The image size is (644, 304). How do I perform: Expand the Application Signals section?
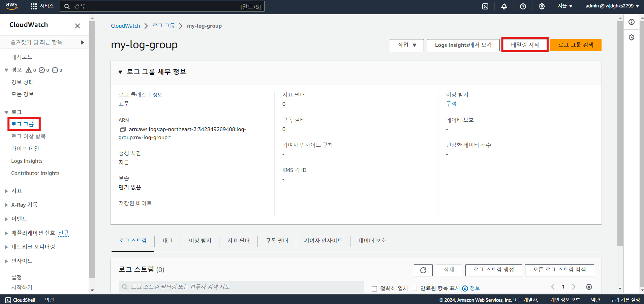(x=6, y=233)
